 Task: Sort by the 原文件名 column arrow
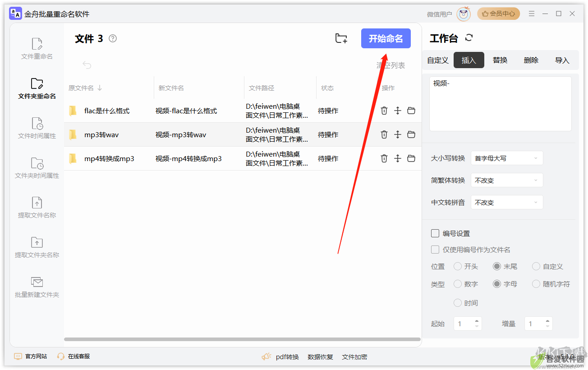click(x=100, y=88)
